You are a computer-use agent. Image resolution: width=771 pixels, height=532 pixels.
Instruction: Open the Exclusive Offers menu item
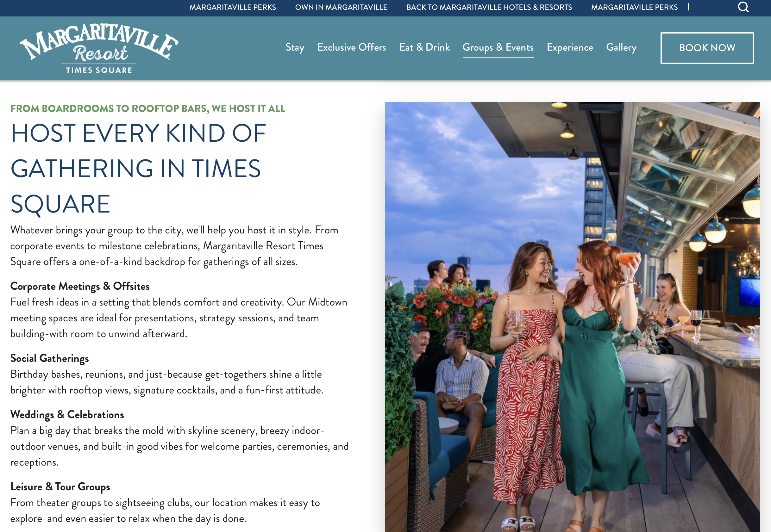352,47
